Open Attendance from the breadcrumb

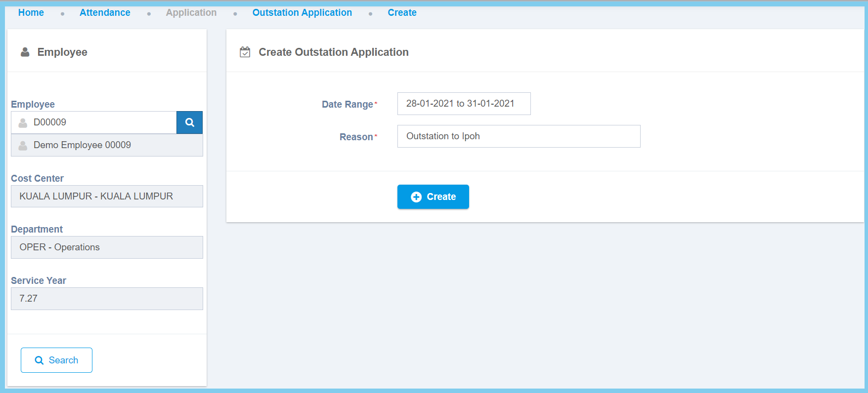coord(105,13)
